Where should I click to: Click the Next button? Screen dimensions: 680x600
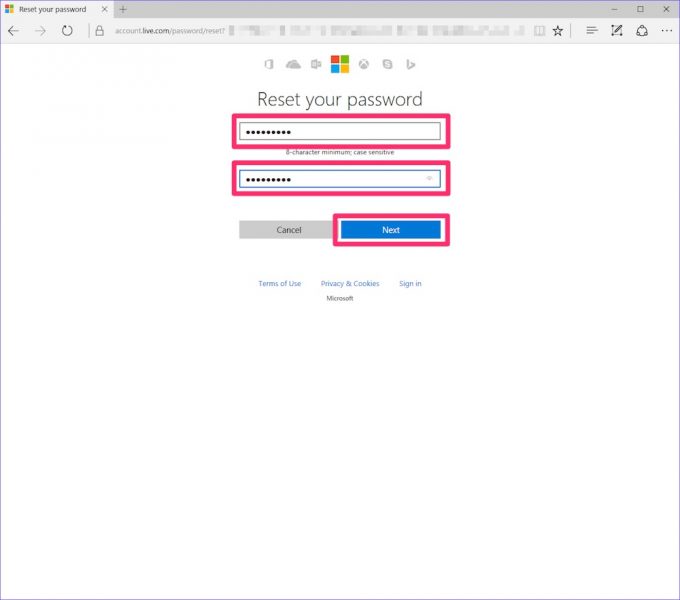click(x=391, y=230)
